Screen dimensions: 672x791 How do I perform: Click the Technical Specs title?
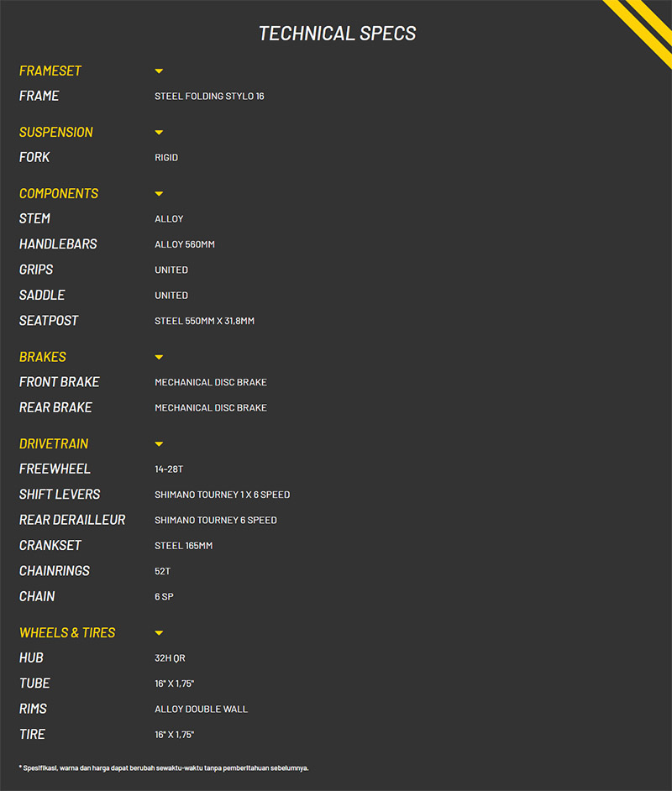[337, 34]
